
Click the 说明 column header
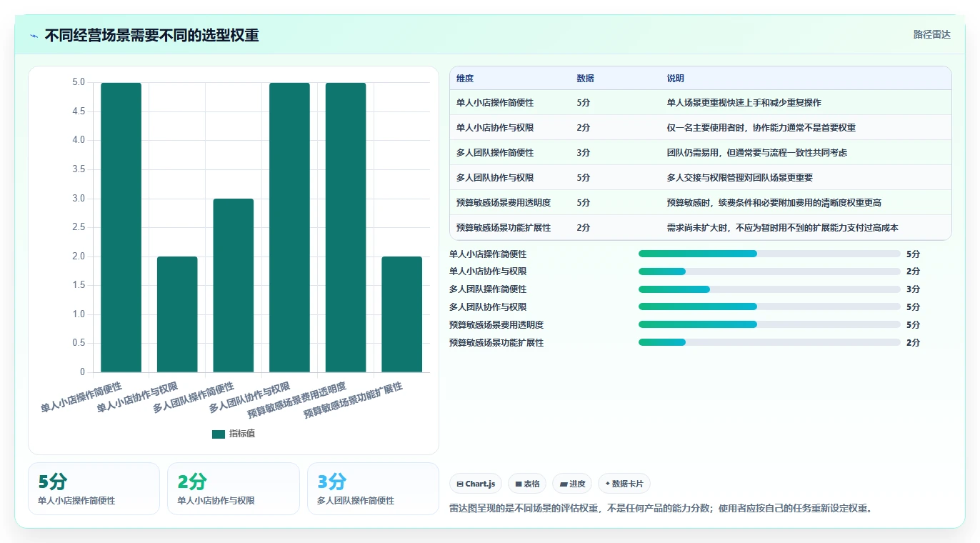click(x=676, y=79)
